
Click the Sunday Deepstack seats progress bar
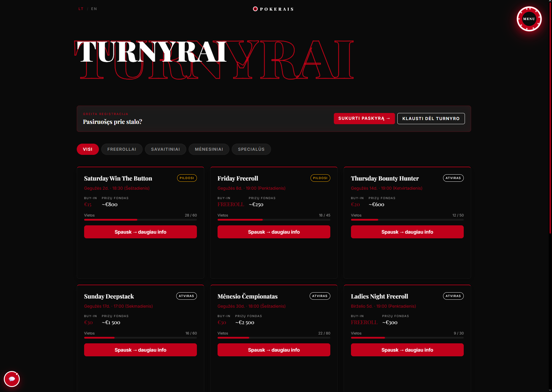tap(141, 338)
